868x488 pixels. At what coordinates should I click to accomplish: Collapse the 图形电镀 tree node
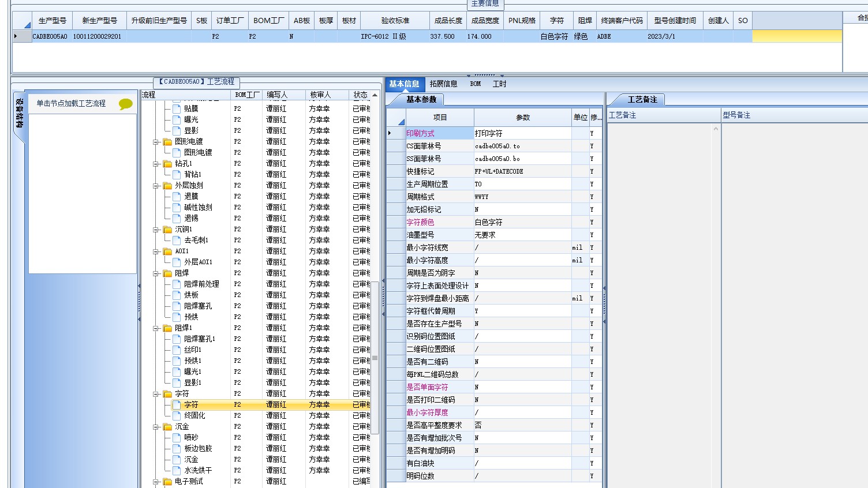click(156, 142)
